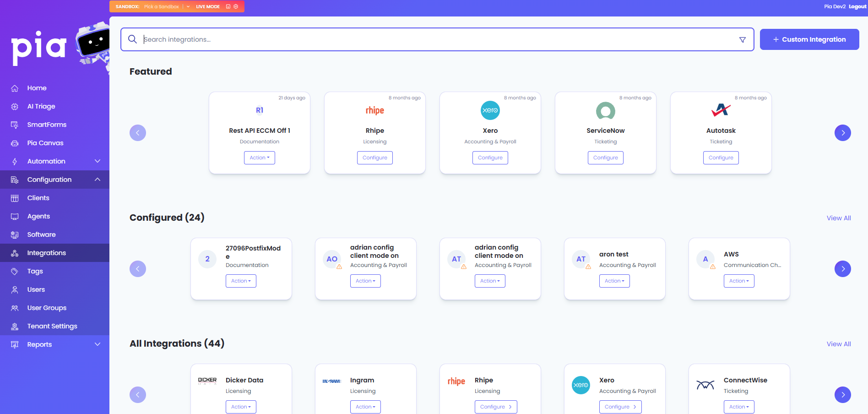
Task: Click the sandbox terminal panel icon
Action: 228,6
